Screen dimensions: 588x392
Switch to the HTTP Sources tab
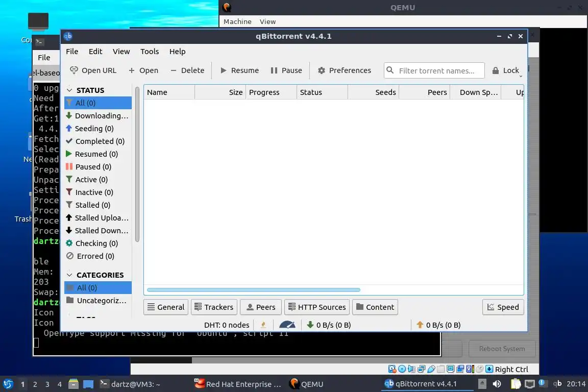click(317, 307)
